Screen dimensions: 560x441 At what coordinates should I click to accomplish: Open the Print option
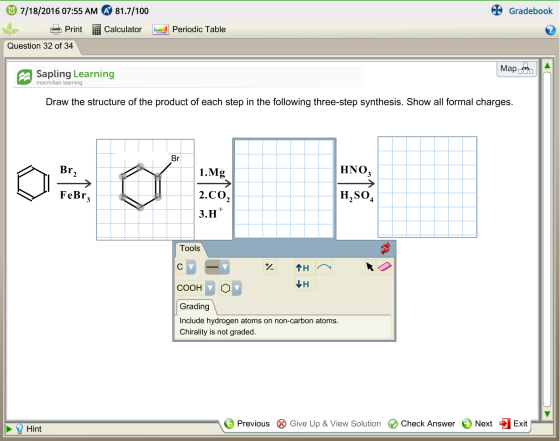click(66, 29)
